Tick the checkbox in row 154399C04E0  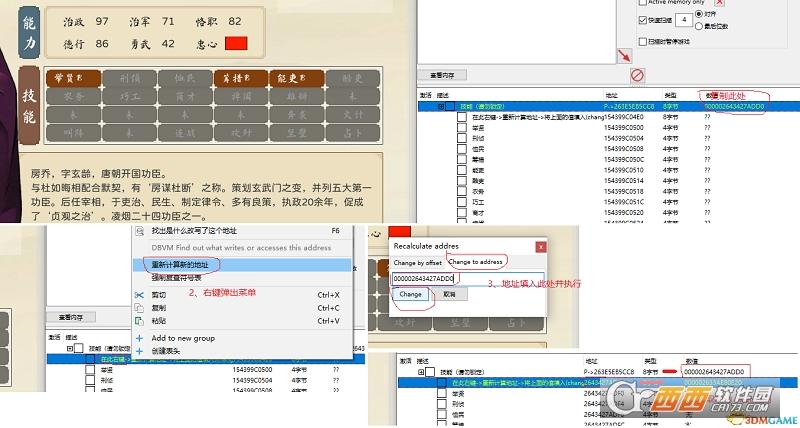click(x=462, y=117)
